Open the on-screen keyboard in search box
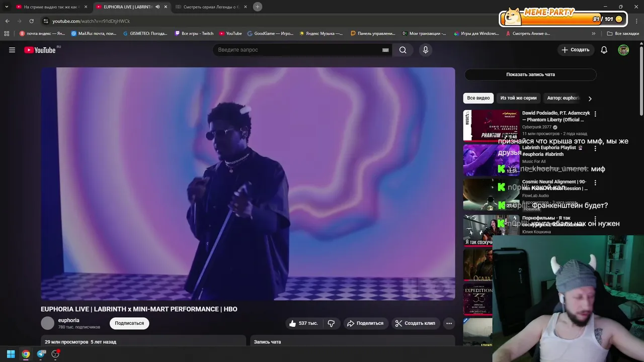 (x=385, y=50)
